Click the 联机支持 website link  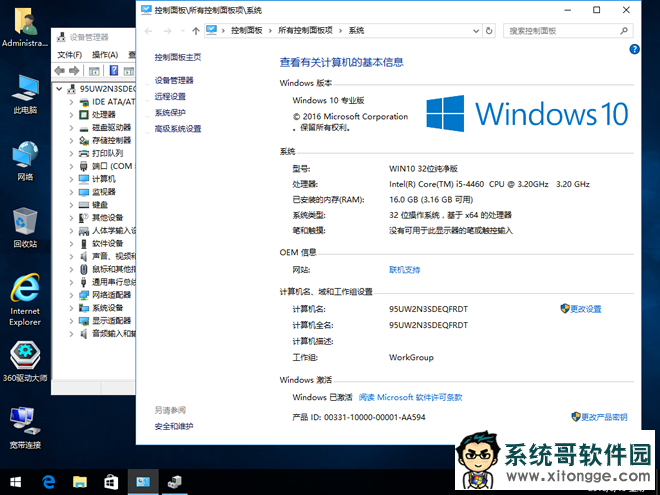coord(405,270)
